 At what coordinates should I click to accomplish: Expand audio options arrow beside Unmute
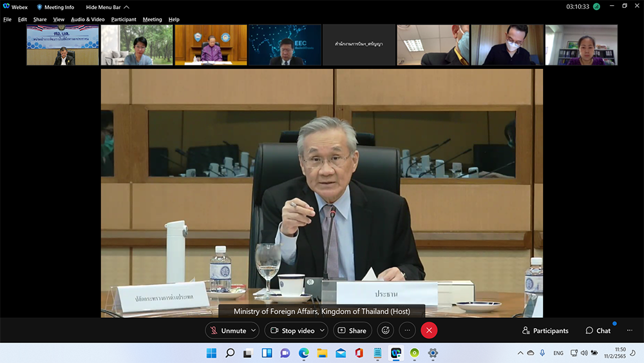(253, 331)
